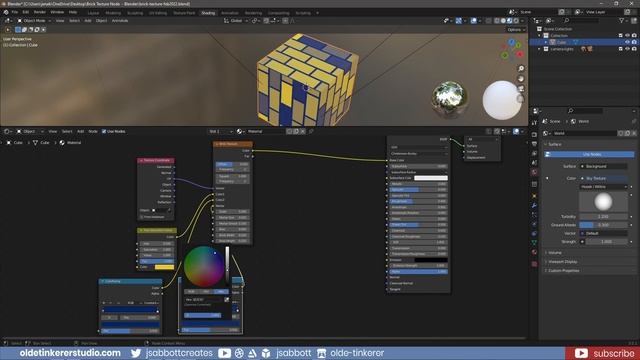Click the Ground Albedo slider
Screen dimensions: 640x360
coord(603,225)
